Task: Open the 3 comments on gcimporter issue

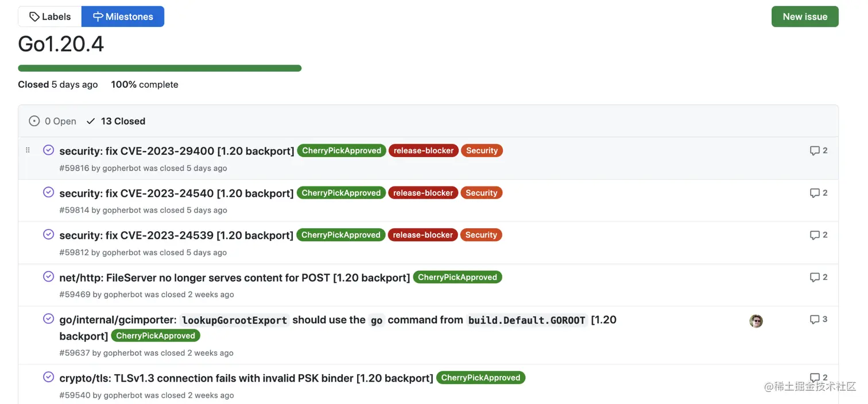Action: [x=819, y=319]
